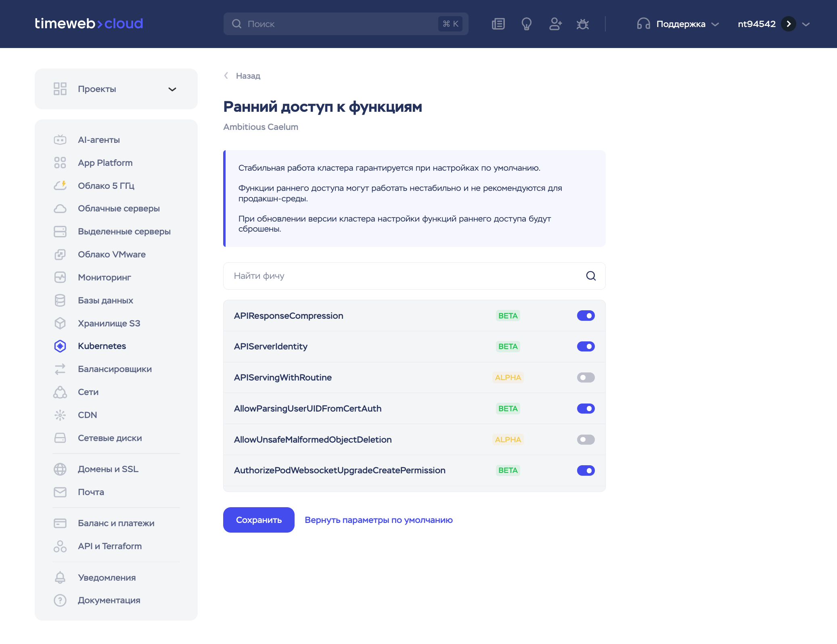Viewport: 837px width, 644px height.
Task: Turn on AllowUnsafeMalformedObjectDeletion switch
Action: click(586, 440)
